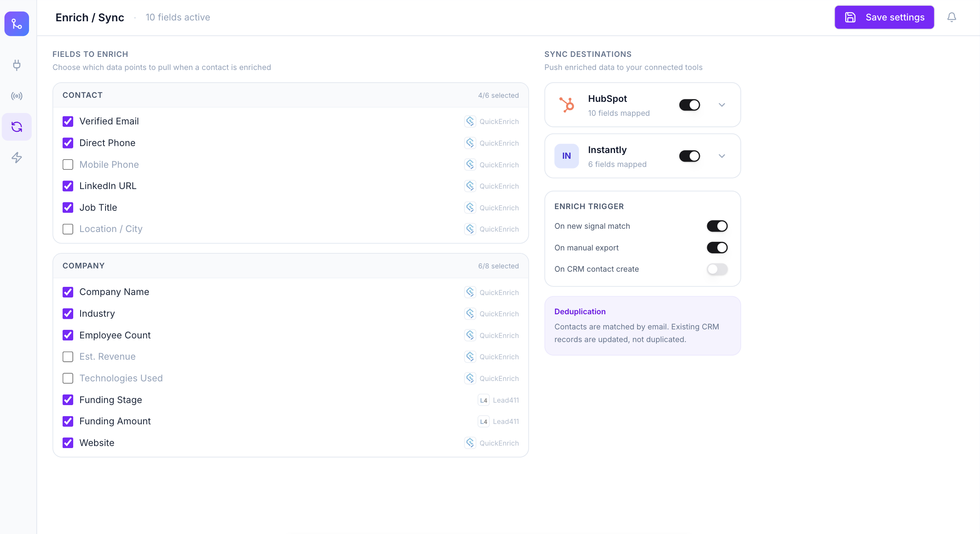The image size is (980, 534).
Task: Select the plug (integrations) icon in sidebar
Action: coord(16,65)
